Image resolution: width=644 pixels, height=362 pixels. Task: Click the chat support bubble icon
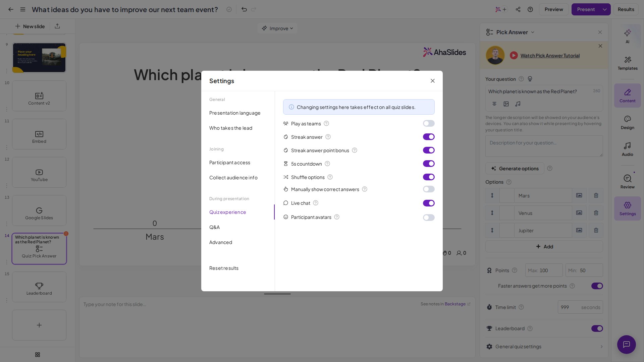(627, 344)
